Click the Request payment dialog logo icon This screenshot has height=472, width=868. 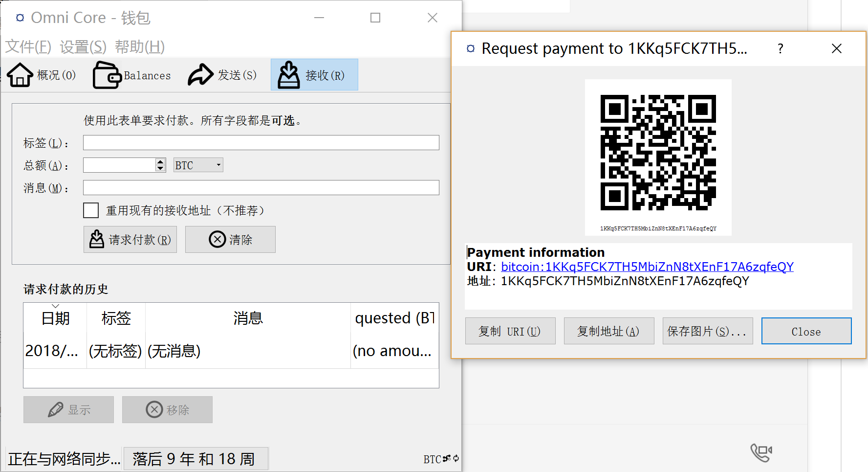pos(471,48)
